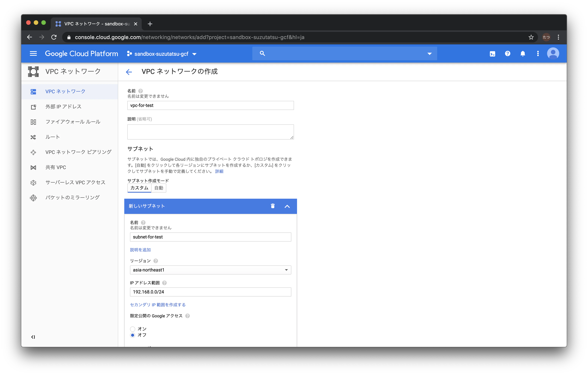This screenshot has height=375, width=588.
Task: Show help for Private Google Access
Action: pyautogui.click(x=187, y=316)
